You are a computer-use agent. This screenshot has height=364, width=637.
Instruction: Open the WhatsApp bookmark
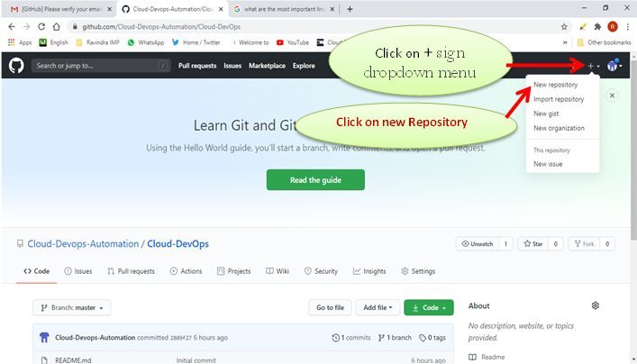click(145, 42)
